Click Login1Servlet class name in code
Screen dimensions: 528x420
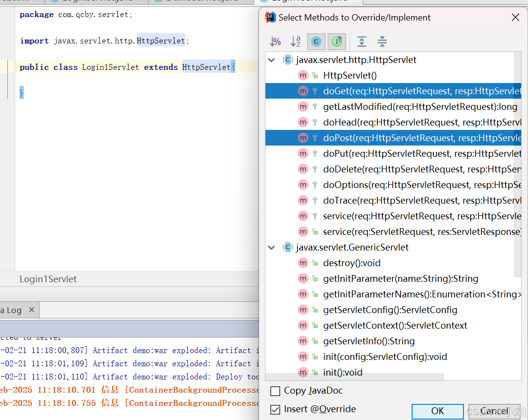click(110, 67)
